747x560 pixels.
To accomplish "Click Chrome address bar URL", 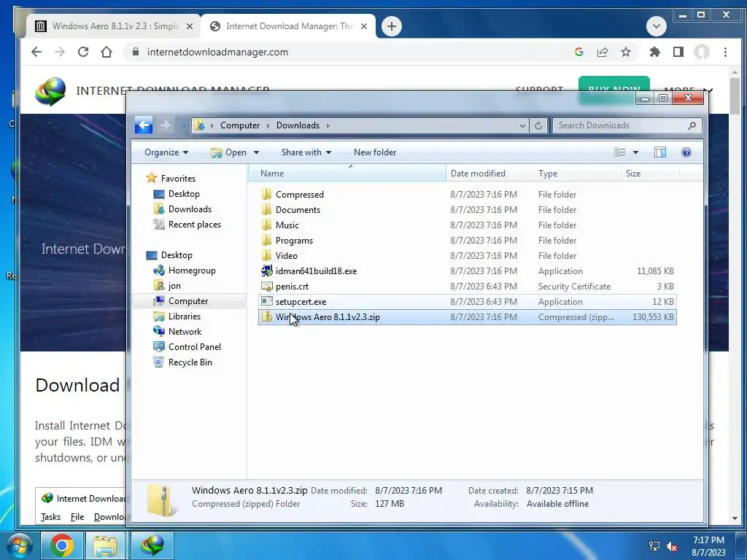I will click(217, 52).
